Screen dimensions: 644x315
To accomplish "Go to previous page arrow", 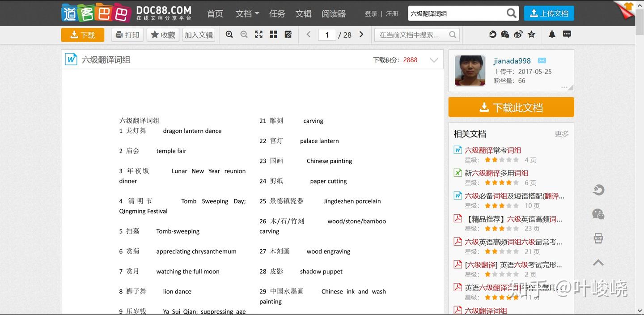I will (x=308, y=34).
